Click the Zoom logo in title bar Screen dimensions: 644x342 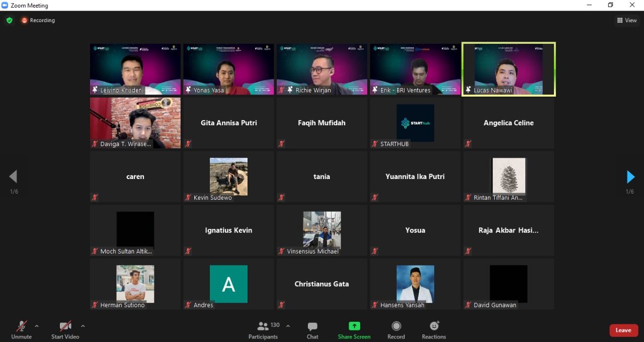(x=5, y=6)
